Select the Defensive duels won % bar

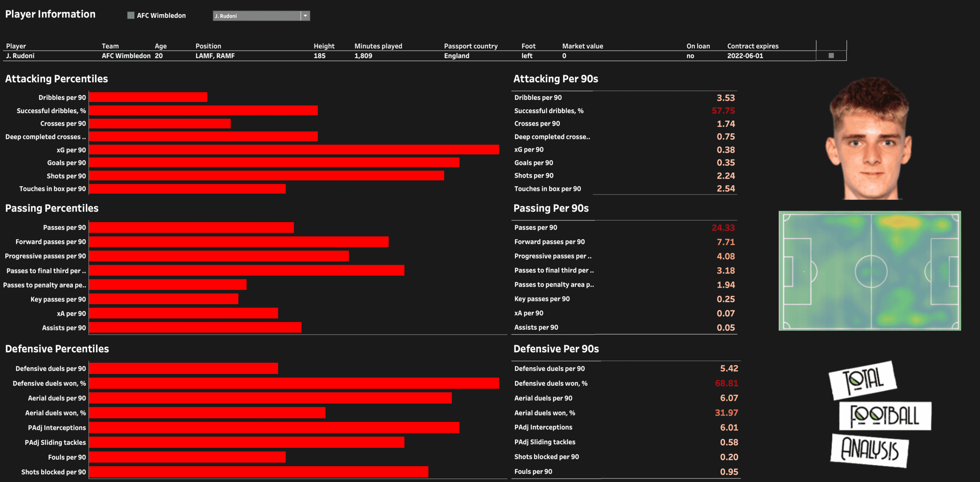click(294, 383)
